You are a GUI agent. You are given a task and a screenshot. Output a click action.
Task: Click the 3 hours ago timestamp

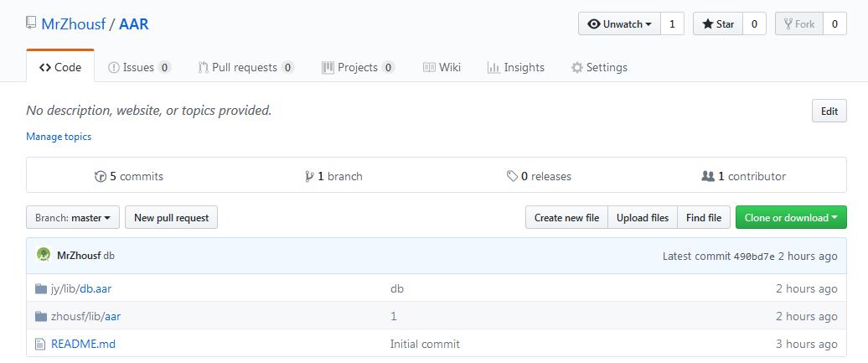[807, 345]
